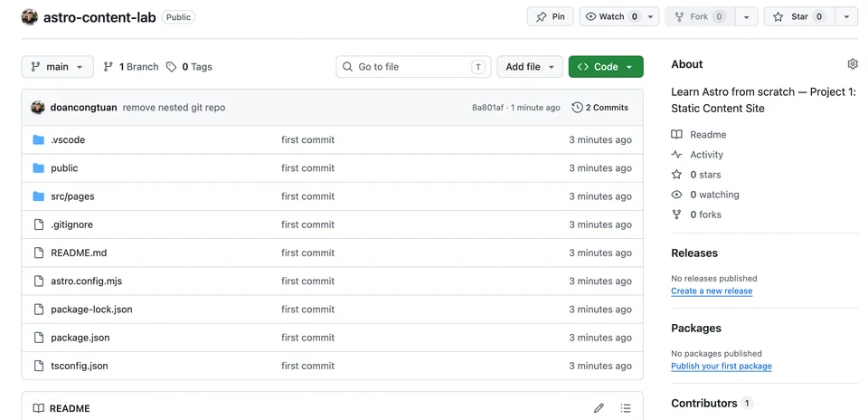Click the package.json file icon
This screenshot has height=420, width=868.
point(38,338)
